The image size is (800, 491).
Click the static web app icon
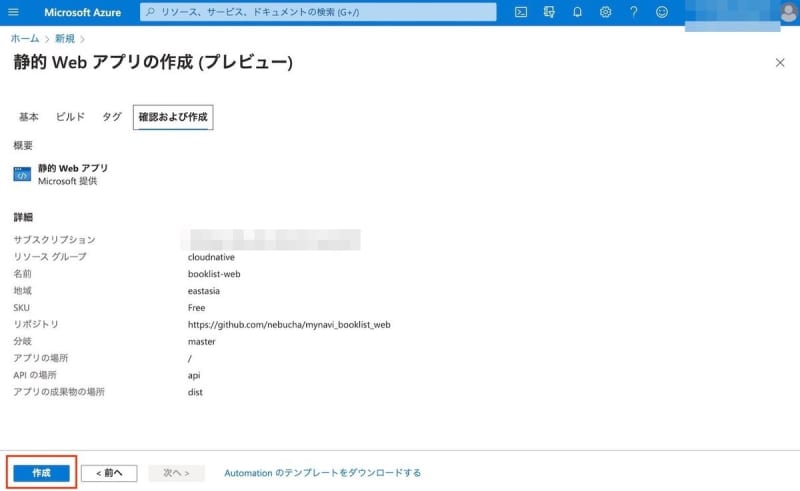(22, 175)
